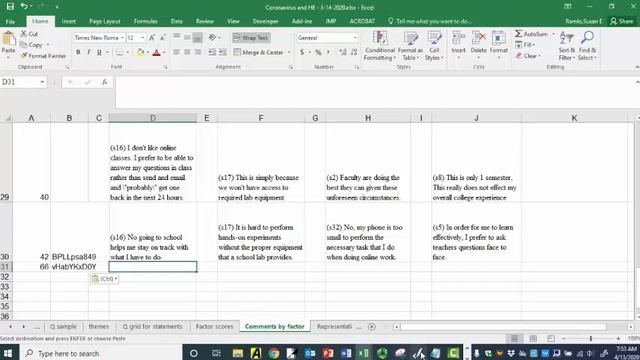Image resolution: width=640 pixels, height=360 pixels.
Task: Switch to Formulas ribbon tab
Action: click(145, 21)
